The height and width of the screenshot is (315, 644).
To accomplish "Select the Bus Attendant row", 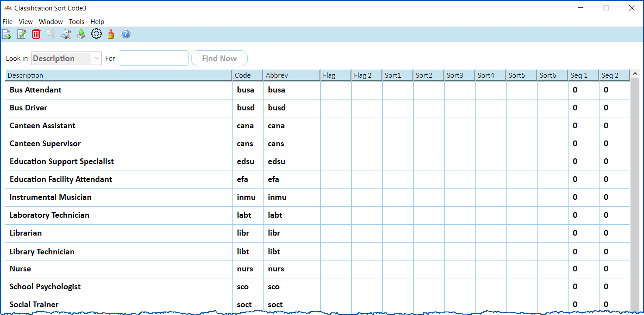I will click(x=318, y=90).
